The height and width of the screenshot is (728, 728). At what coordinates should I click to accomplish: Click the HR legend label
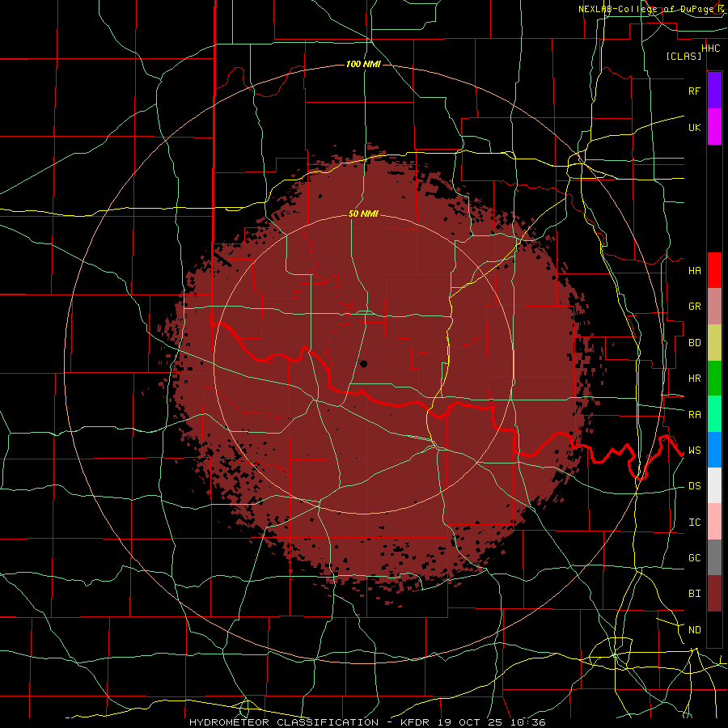694,379
